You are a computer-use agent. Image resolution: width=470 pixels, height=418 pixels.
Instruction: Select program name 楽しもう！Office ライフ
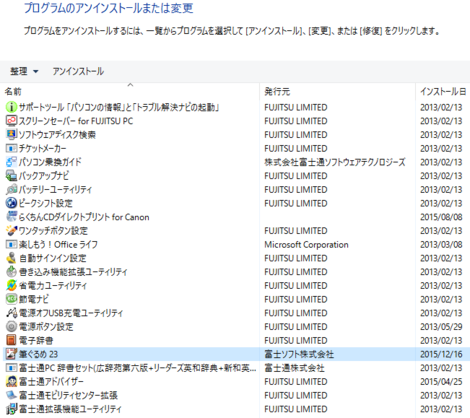pos(58,244)
